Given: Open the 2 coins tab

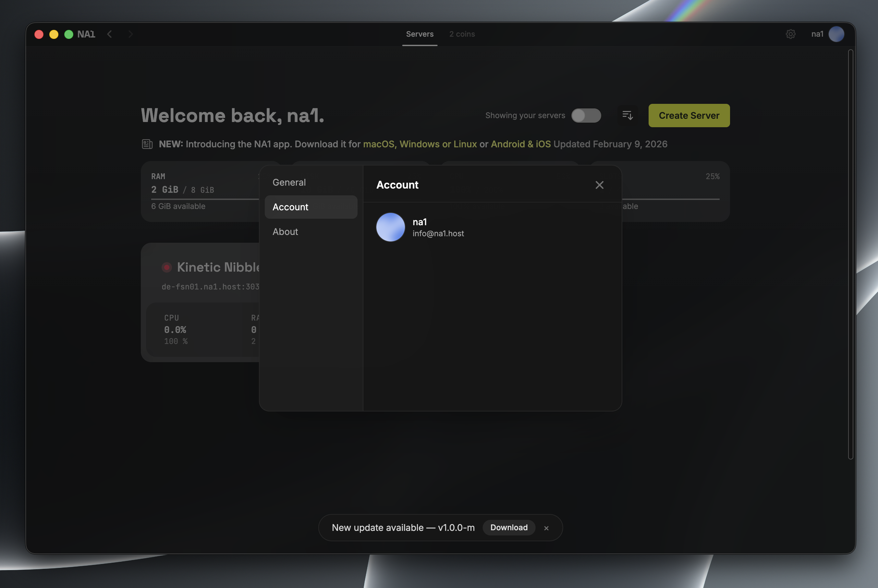Looking at the screenshot, I should point(462,34).
